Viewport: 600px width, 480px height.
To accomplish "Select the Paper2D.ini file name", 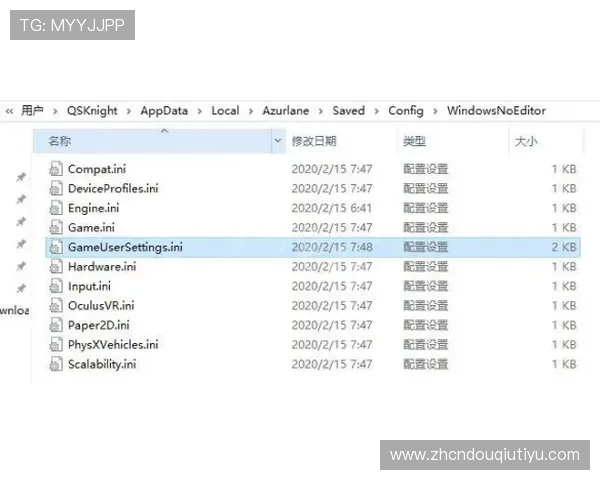I will pyautogui.click(x=98, y=325).
